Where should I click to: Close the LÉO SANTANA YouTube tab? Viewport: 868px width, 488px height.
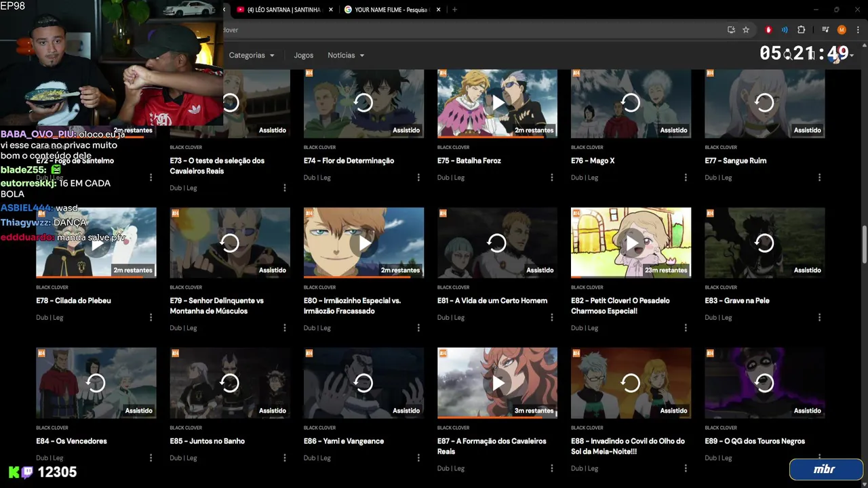[330, 9]
